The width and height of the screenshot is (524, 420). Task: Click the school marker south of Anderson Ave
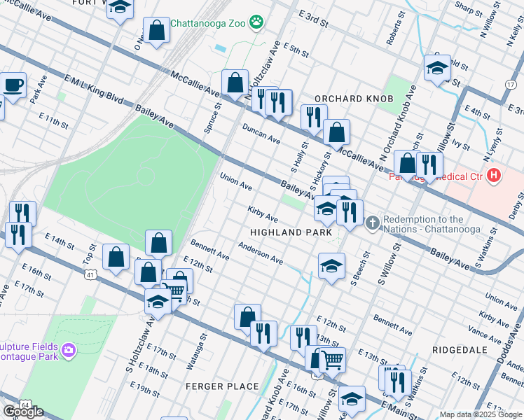click(x=331, y=266)
